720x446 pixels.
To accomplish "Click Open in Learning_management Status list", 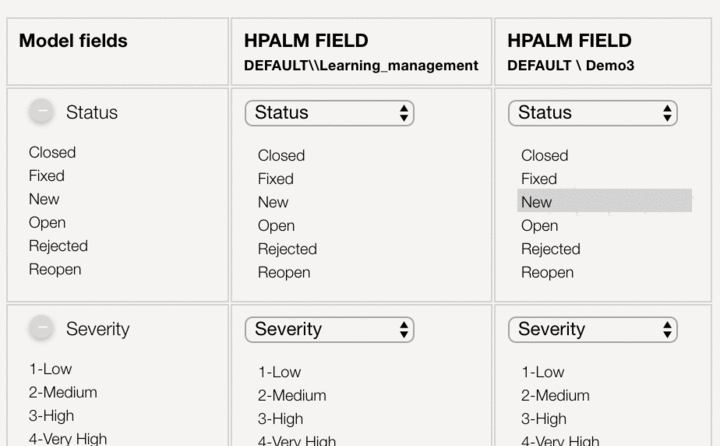I will pos(276,226).
